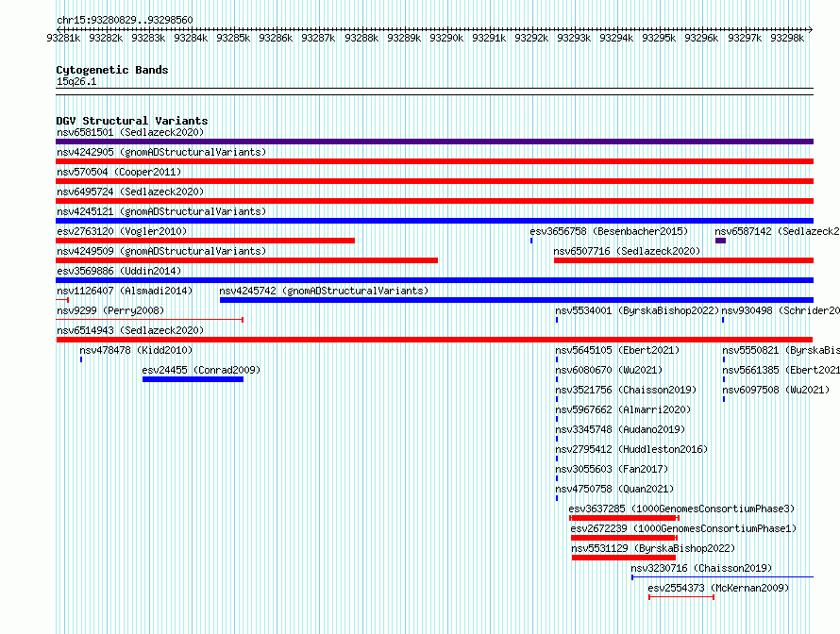Click the blue bar under esv24455
Image resolution: width=840 pixels, height=634 pixels.
(x=193, y=379)
